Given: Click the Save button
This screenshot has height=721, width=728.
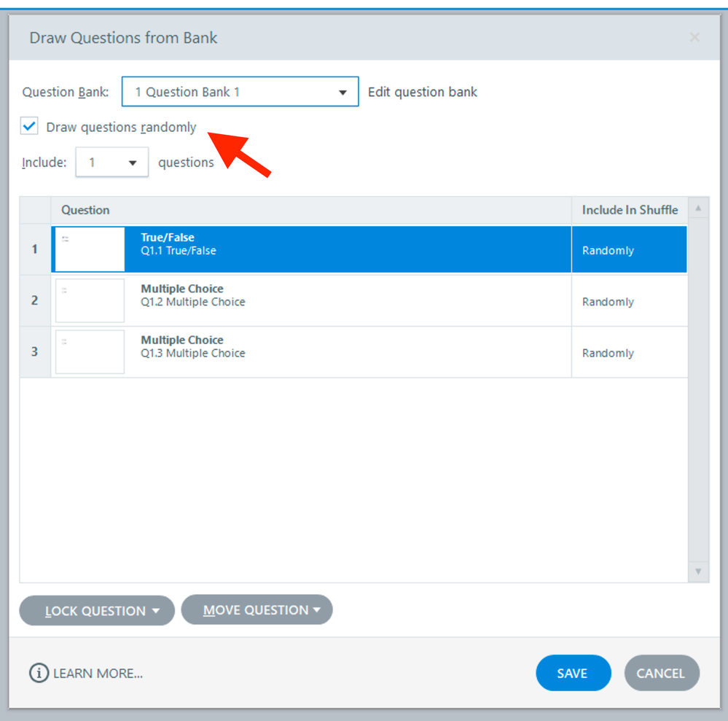Looking at the screenshot, I should pos(573,673).
